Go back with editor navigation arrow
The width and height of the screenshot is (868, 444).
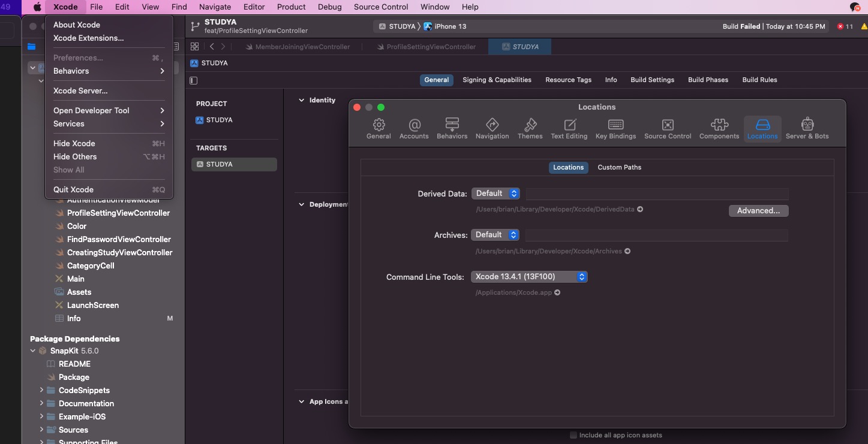pos(212,47)
